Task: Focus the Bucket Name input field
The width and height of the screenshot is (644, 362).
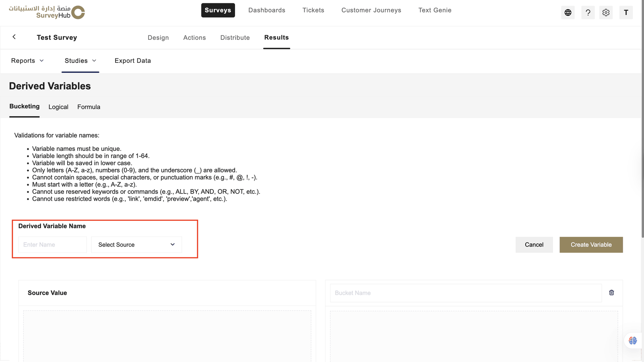Action: [466, 293]
